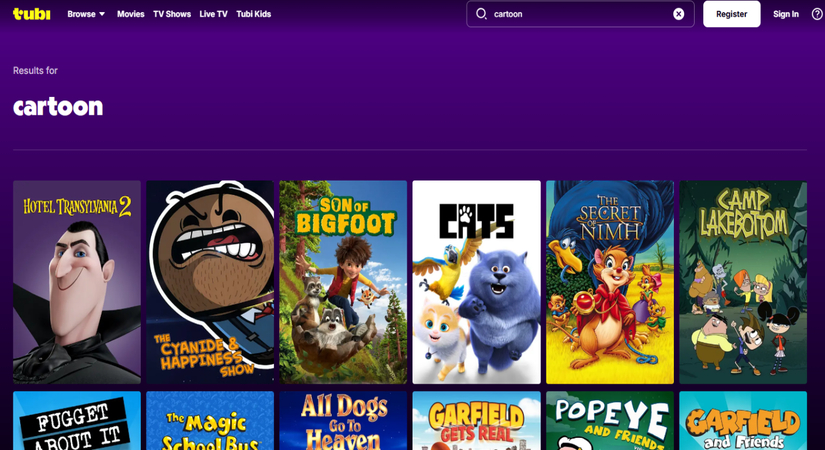Screen dimensions: 825x450
Task: Switch to Tubi Kids
Action: 254,14
